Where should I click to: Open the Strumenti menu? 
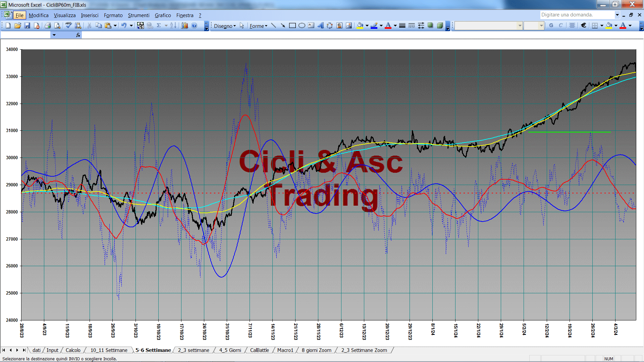click(139, 15)
